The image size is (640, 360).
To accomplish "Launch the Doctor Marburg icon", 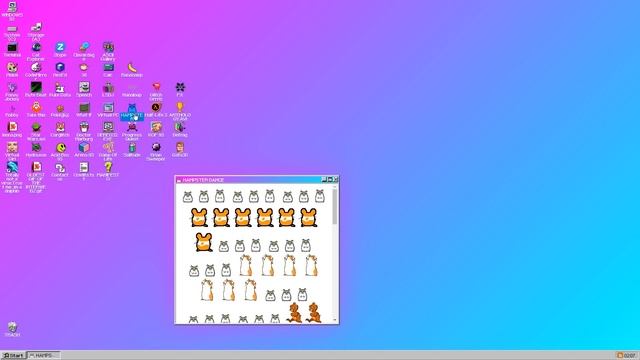I will pyautogui.click(x=84, y=132).
